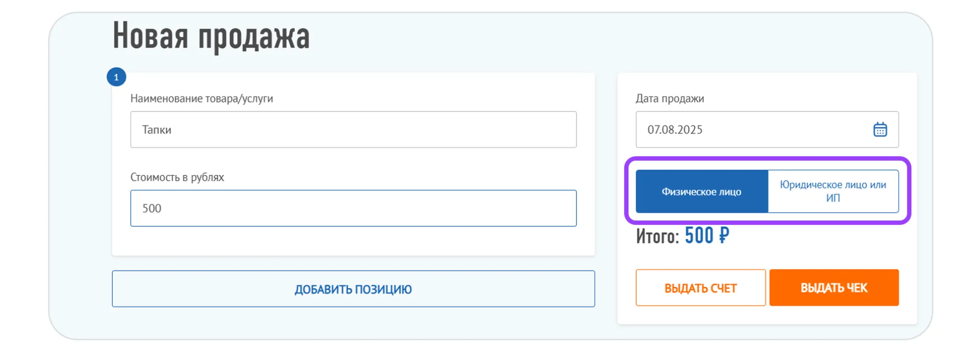
Task: Click the date value 07.08.2025
Action: (x=675, y=130)
